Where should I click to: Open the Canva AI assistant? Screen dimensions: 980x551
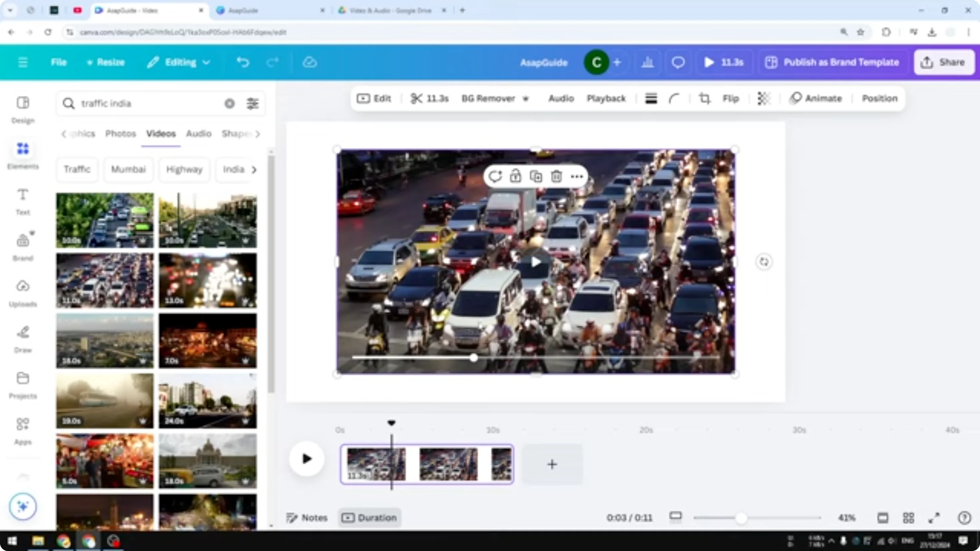[x=22, y=506]
